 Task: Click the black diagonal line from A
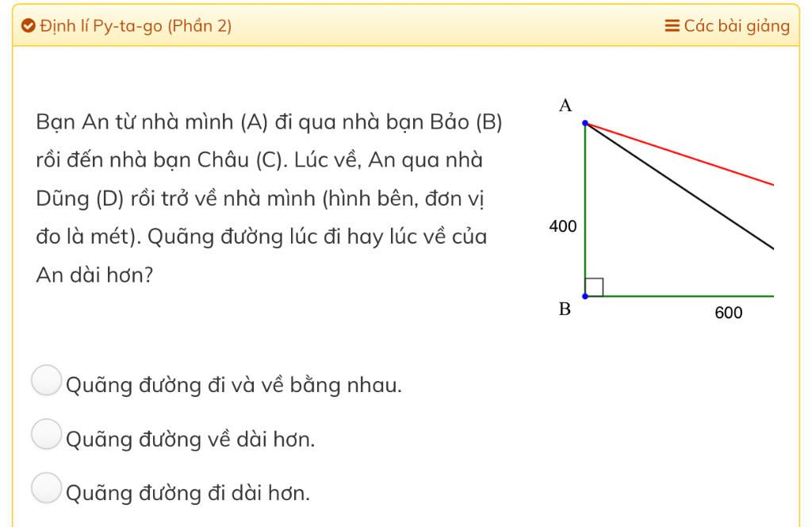(x=680, y=186)
